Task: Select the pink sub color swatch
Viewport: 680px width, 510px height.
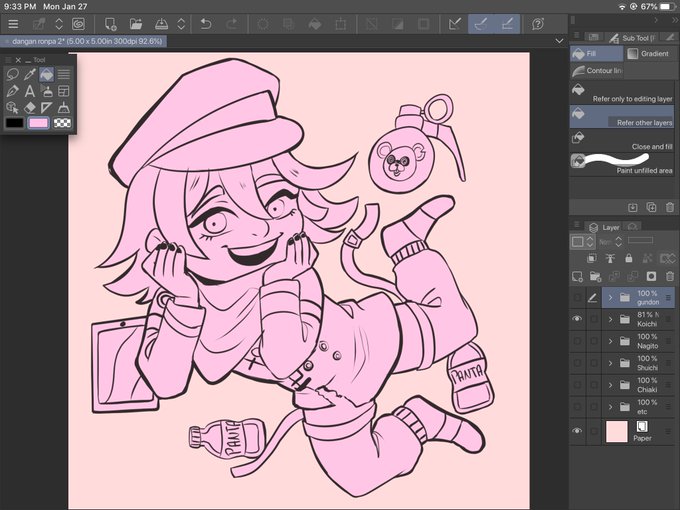Action: (38, 123)
